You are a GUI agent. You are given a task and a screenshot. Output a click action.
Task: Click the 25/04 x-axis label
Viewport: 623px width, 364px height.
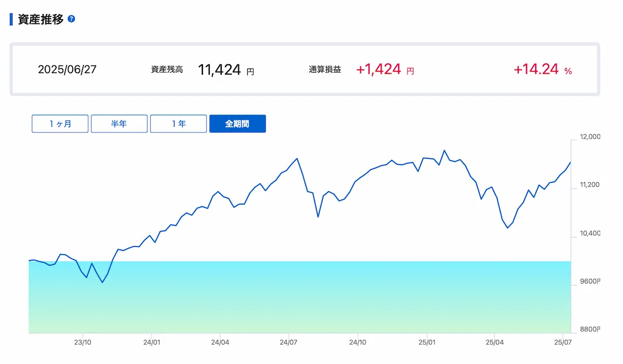[495, 343]
